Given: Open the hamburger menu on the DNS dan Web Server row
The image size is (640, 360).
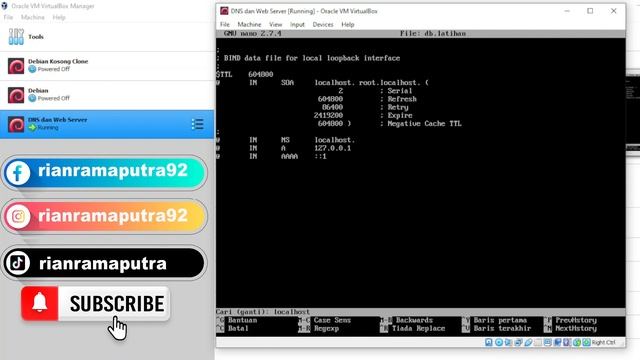Looking at the screenshot, I should pyautogui.click(x=198, y=124).
